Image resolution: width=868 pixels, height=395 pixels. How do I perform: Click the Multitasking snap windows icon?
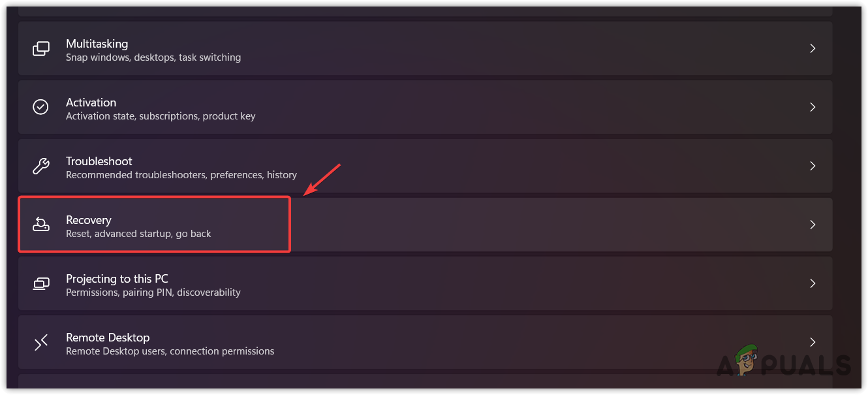click(41, 48)
